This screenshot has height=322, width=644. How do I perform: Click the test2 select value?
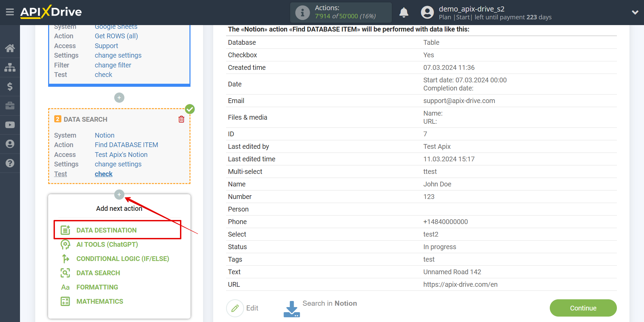coord(431,234)
